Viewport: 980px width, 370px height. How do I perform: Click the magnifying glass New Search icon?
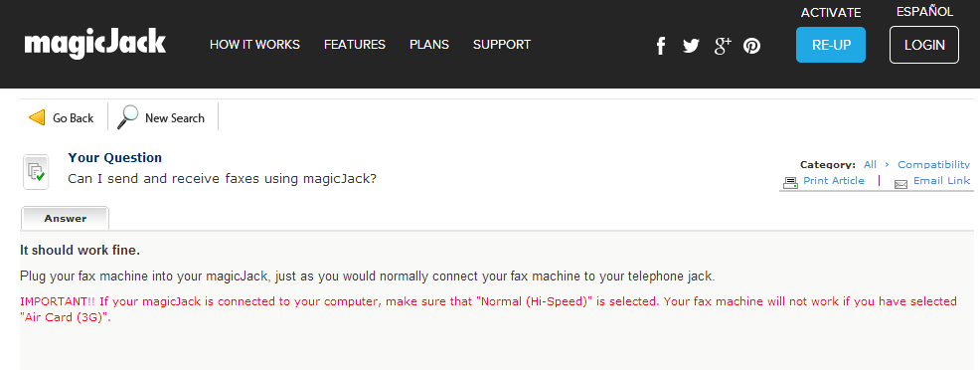pos(127,117)
